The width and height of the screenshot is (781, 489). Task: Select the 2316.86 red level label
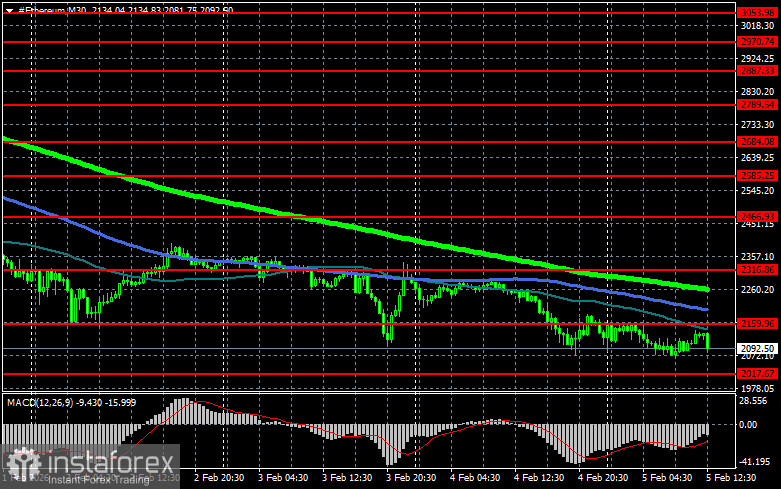[758, 269]
